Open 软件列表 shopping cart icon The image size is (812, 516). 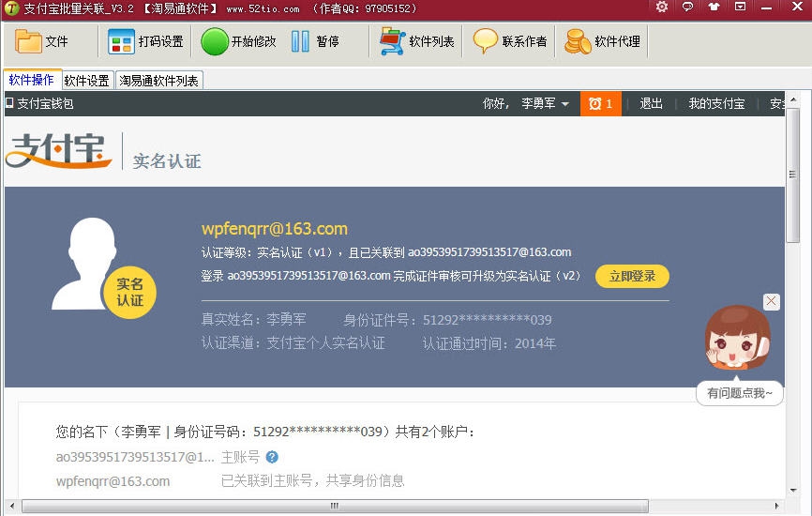tap(393, 41)
